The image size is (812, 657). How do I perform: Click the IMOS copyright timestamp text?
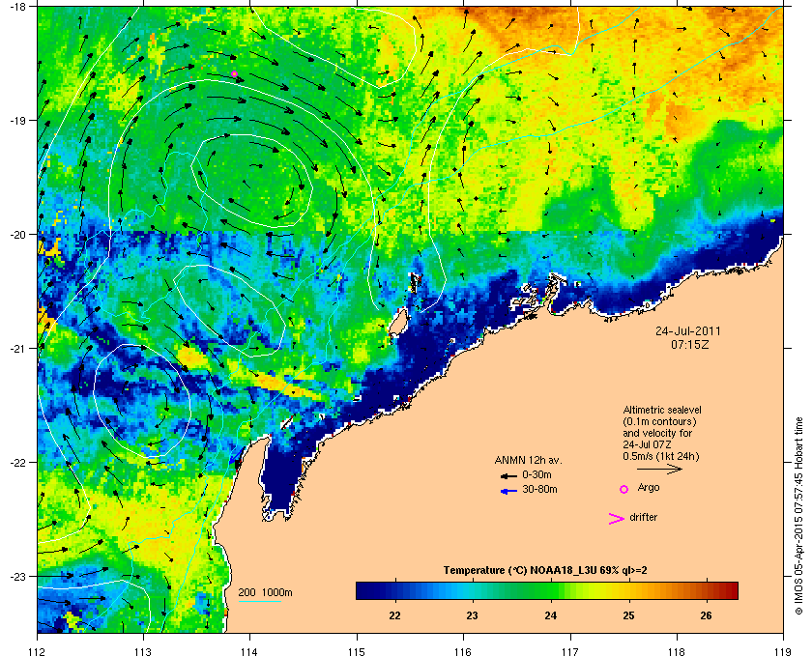tap(799, 517)
